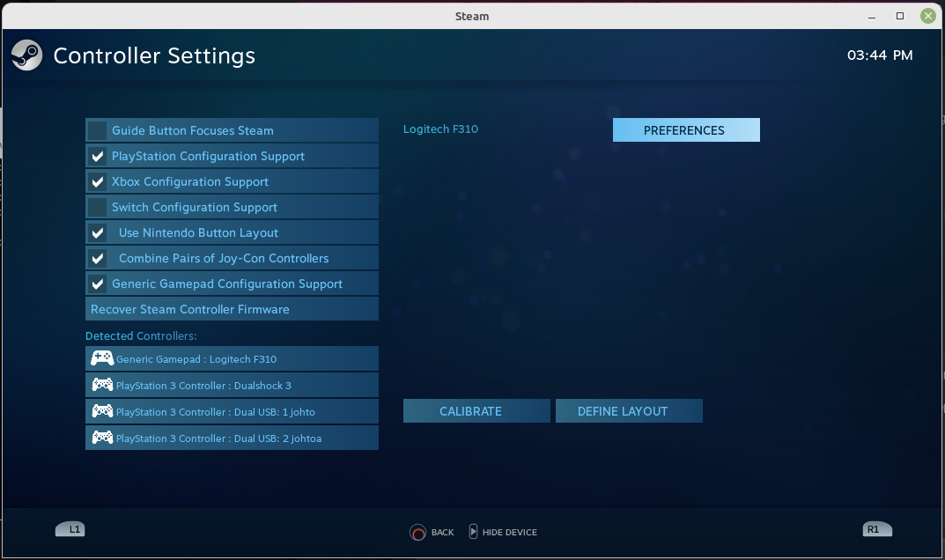Select PlayStation 3 Controller Dual USB: 1 johto
Viewport: 945px width, 560px height.
[232, 412]
